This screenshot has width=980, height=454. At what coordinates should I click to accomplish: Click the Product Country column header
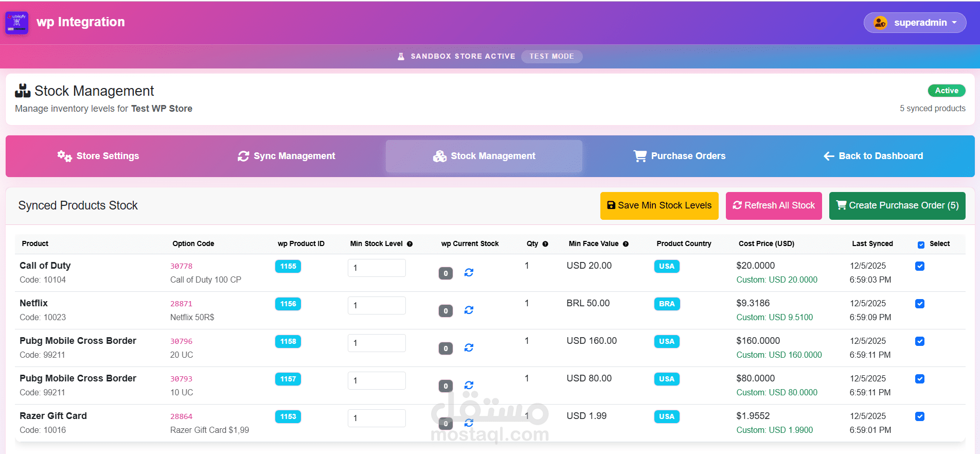pos(684,243)
